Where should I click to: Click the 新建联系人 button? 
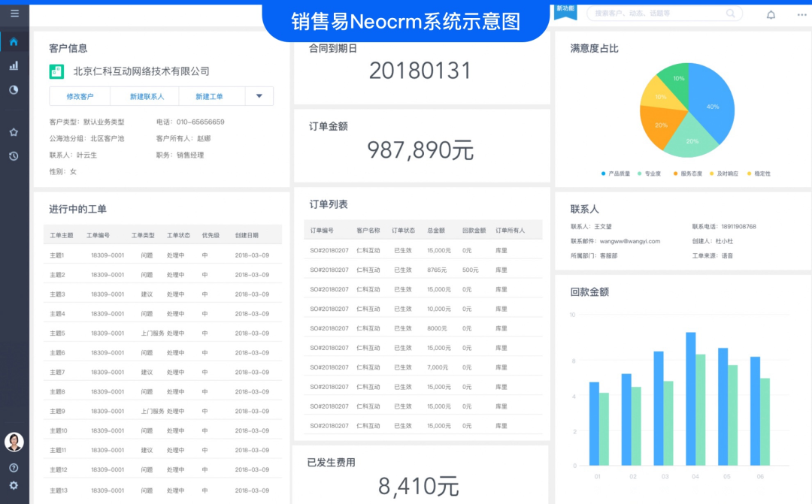coord(144,96)
